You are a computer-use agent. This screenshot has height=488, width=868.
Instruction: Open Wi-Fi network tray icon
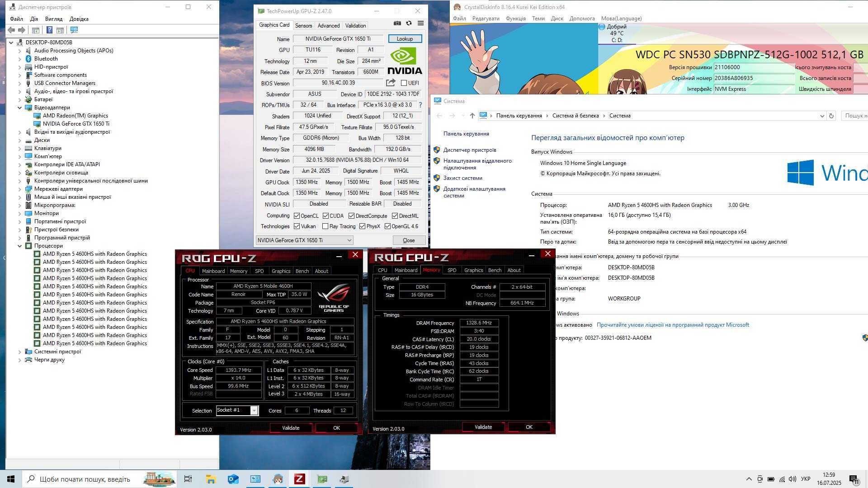pos(782,479)
